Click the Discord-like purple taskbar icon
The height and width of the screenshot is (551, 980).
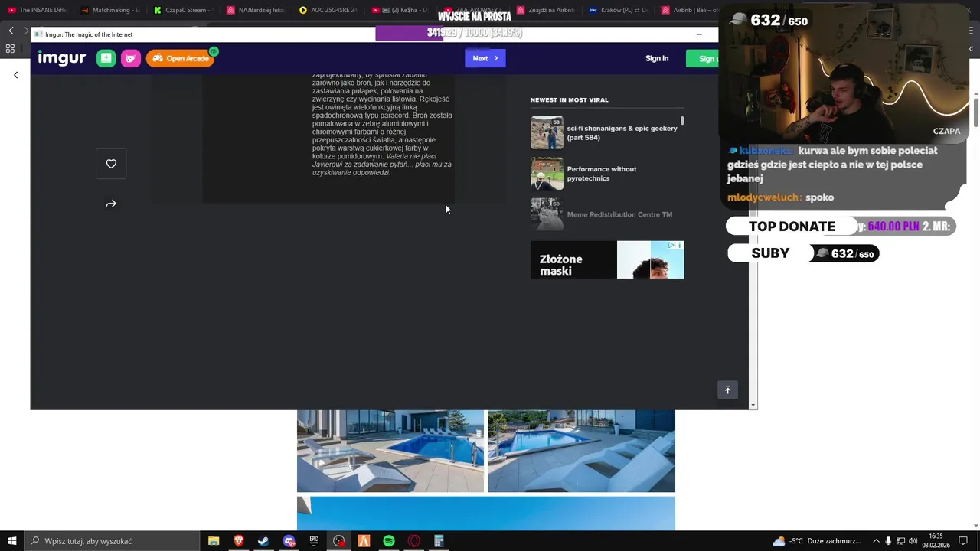[x=289, y=541]
